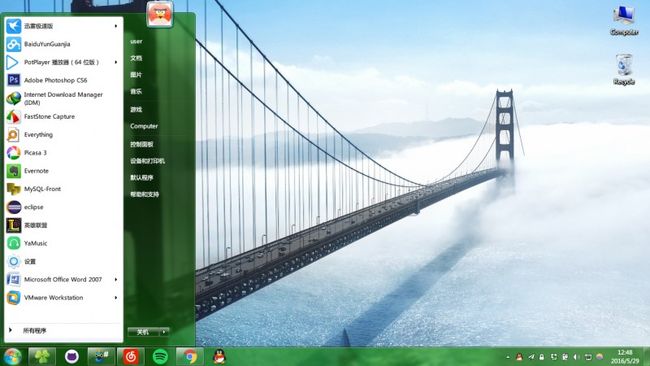Viewport: 650px width, 366px height.
Task: Open the user folder link
Action: coord(136,41)
